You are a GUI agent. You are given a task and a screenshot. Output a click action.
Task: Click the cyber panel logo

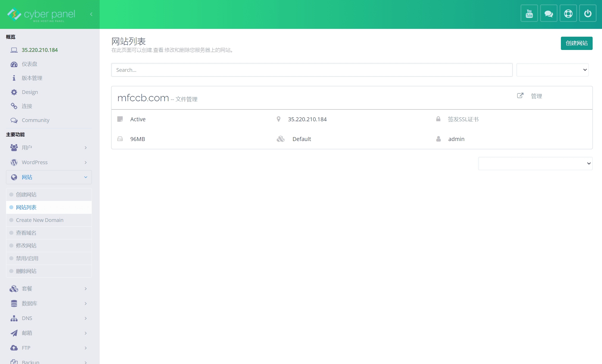(x=42, y=14)
